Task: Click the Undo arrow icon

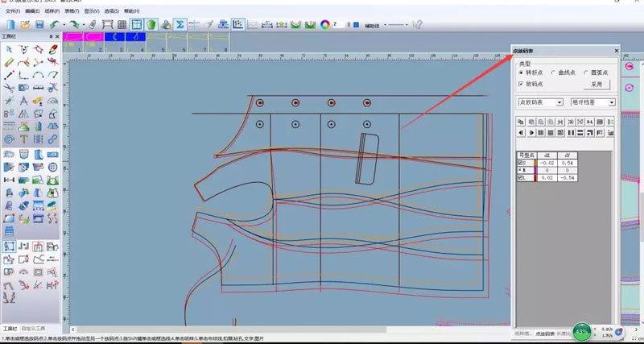Action: coord(55,25)
